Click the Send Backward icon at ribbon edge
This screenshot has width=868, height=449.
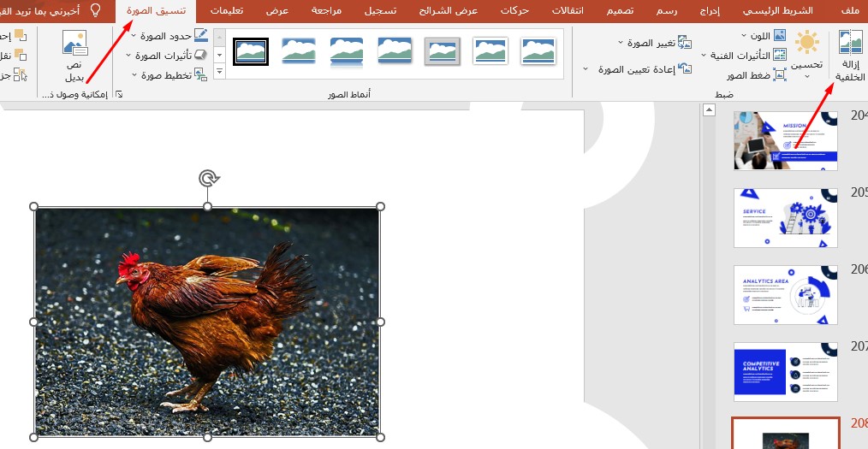tap(20, 55)
